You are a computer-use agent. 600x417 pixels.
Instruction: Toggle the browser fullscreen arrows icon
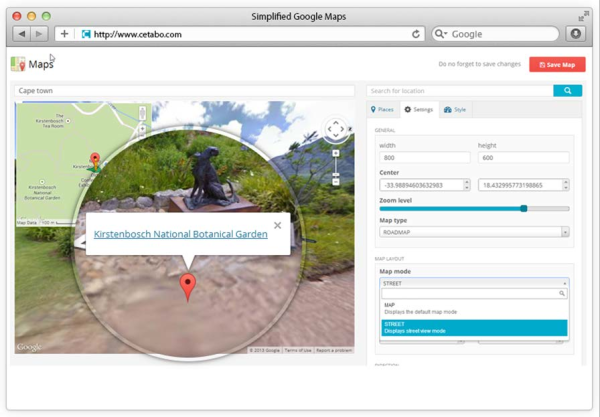(583, 16)
